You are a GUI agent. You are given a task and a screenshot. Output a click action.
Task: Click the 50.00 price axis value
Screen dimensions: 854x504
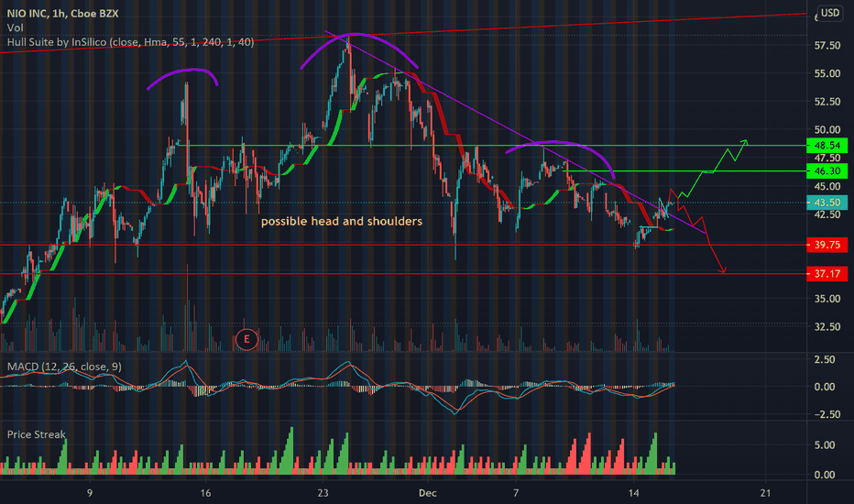827,130
